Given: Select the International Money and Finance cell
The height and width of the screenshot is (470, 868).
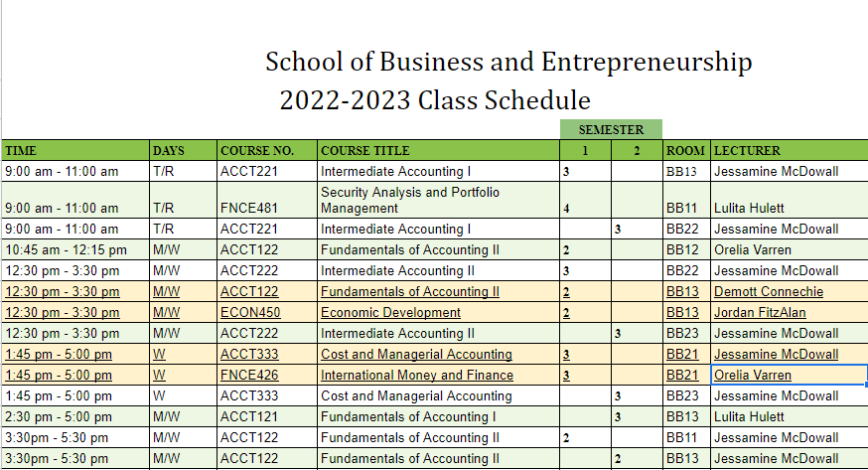Looking at the screenshot, I should [438, 375].
